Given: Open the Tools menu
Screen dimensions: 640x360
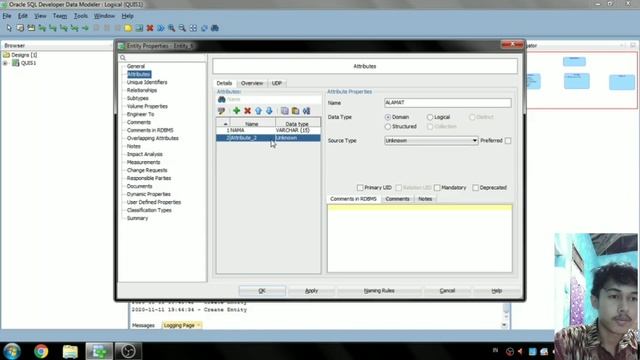Looking at the screenshot, I should (x=81, y=16).
